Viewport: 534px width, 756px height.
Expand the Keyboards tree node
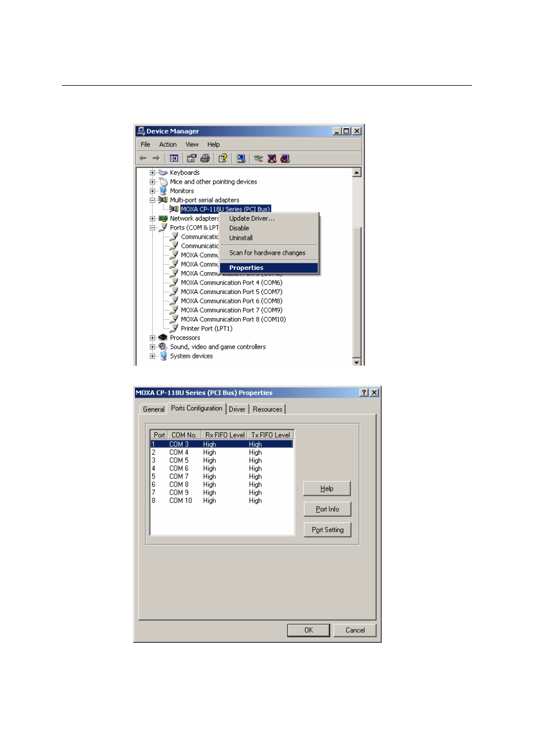point(152,172)
